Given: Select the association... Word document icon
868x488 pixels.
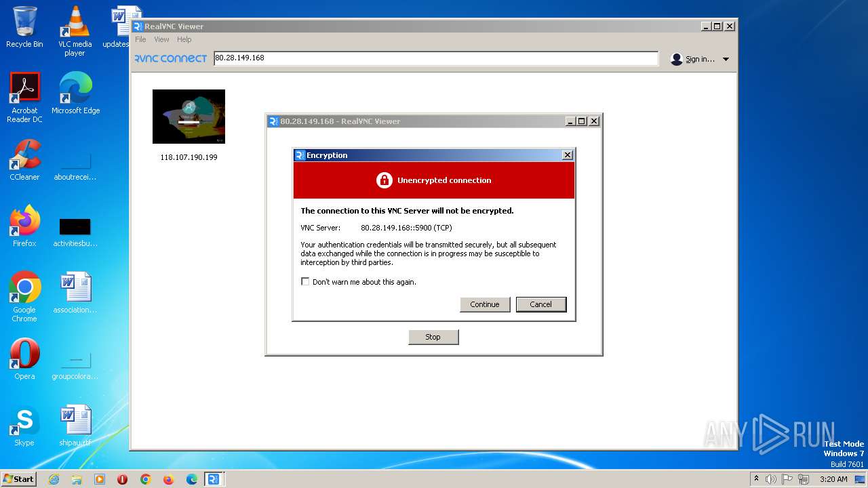Looking at the screenshot, I should 75,293.
